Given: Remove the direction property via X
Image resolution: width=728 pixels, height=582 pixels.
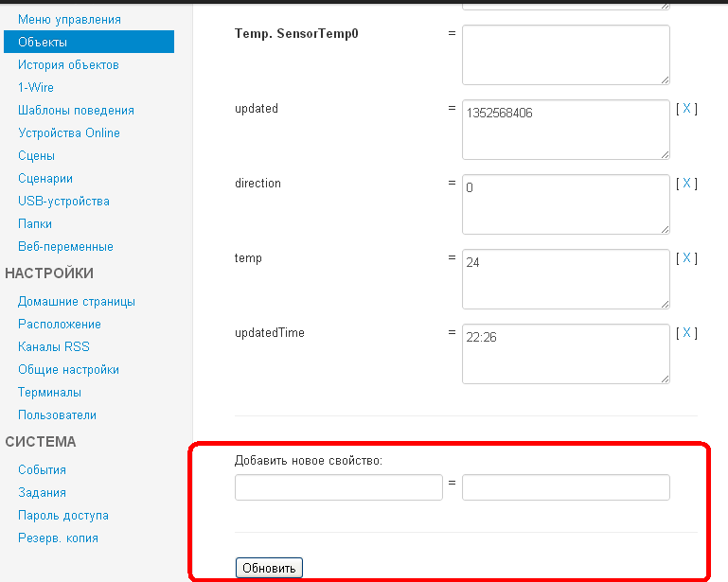Looking at the screenshot, I should click(686, 184).
